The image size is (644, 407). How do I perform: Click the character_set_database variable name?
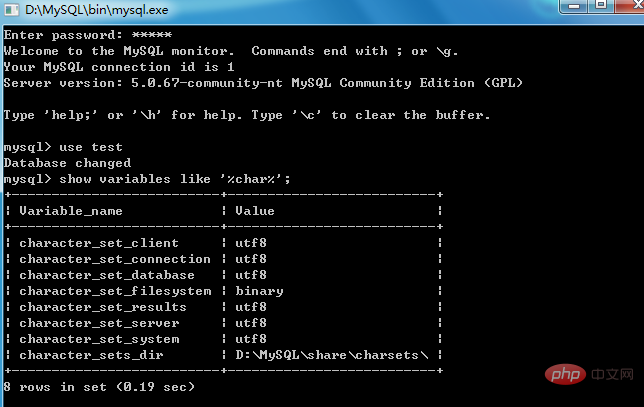107,275
